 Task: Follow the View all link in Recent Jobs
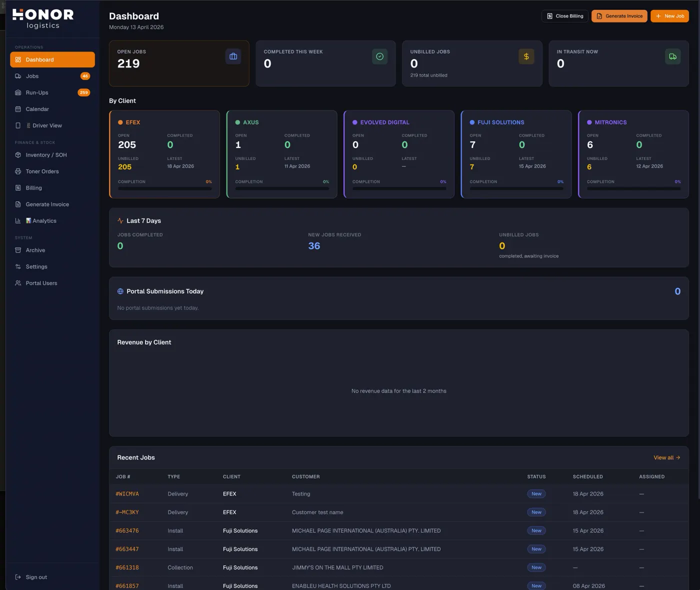coord(667,457)
